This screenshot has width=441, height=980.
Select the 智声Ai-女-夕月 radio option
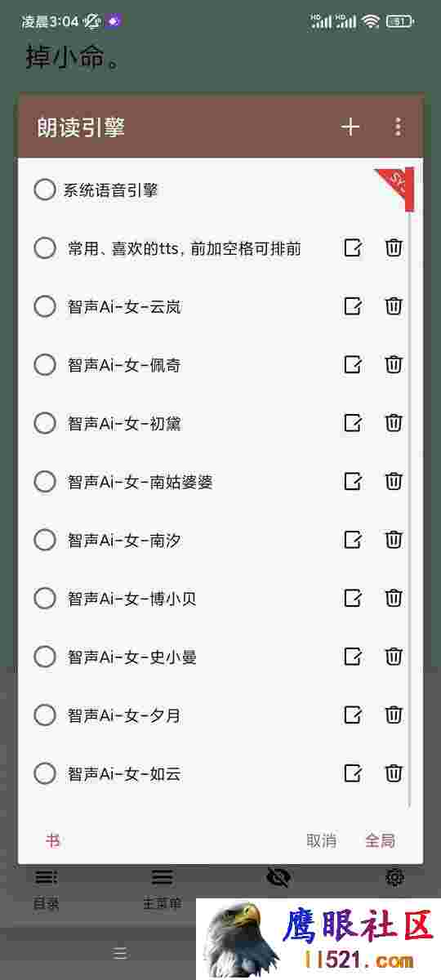[45, 715]
